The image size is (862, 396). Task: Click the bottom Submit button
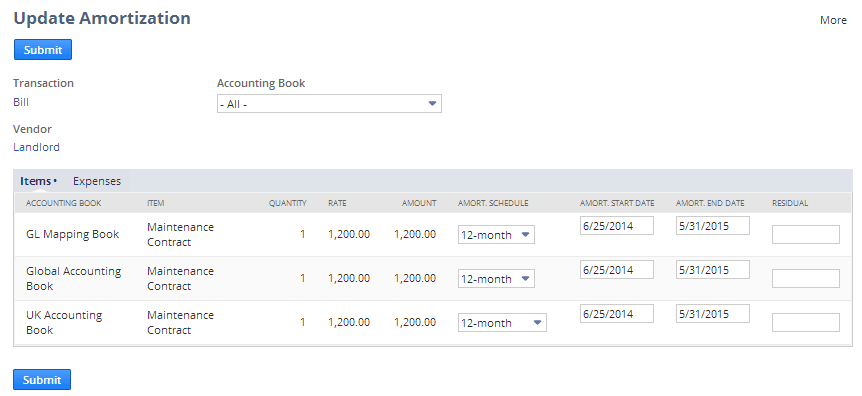pyautogui.click(x=42, y=380)
